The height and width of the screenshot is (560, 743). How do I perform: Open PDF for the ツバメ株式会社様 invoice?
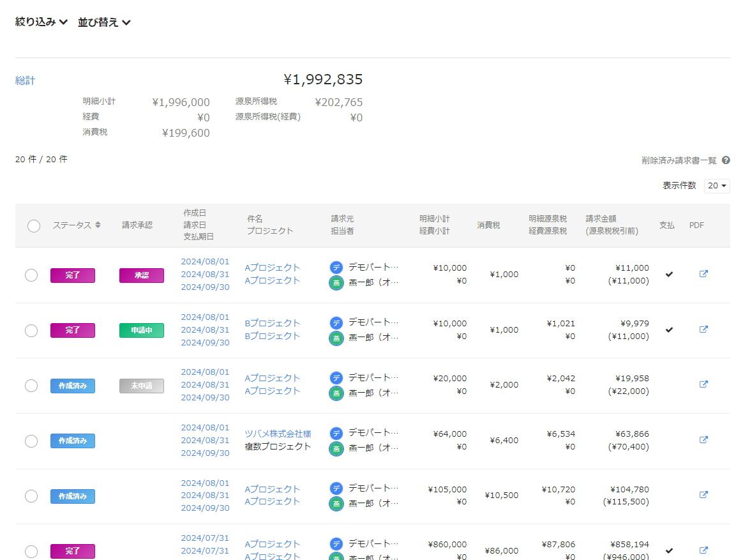(703, 440)
